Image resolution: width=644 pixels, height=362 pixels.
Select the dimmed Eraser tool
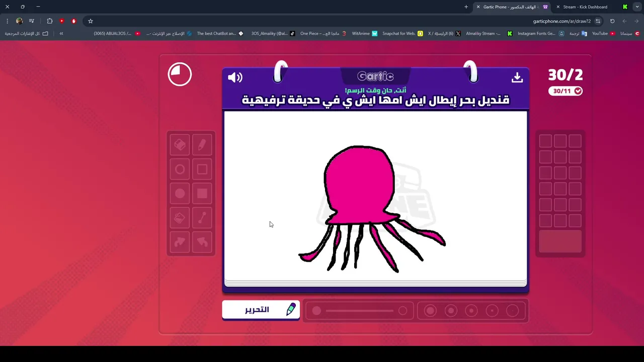click(x=180, y=145)
